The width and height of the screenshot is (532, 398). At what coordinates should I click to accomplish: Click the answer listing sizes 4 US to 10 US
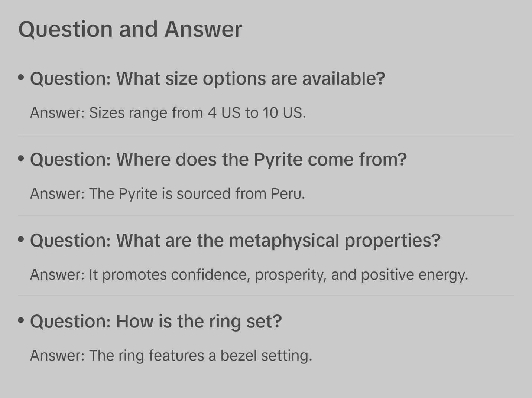click(x=168, y=113)
